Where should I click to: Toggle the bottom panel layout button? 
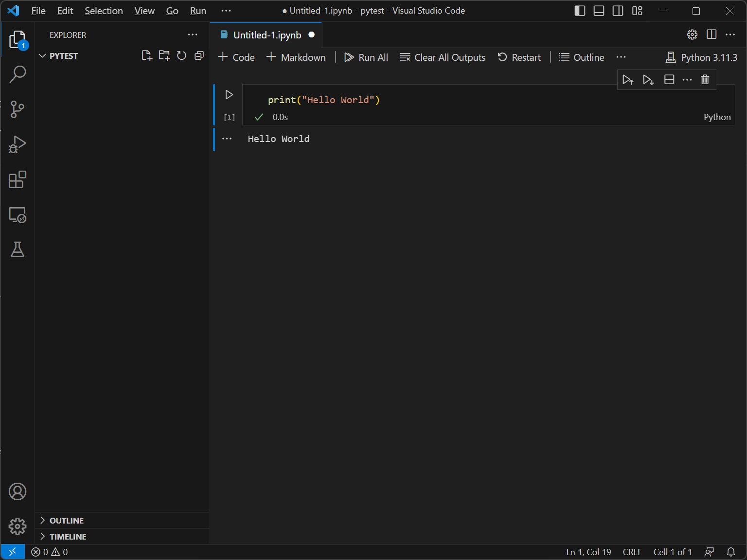click(x=599, y=11)
